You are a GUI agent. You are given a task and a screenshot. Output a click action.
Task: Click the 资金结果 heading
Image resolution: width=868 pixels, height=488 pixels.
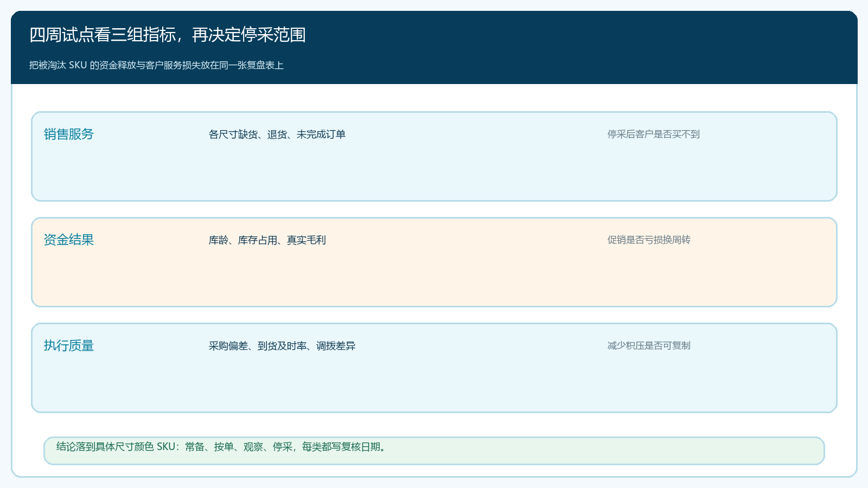click(x=69, y=240)
